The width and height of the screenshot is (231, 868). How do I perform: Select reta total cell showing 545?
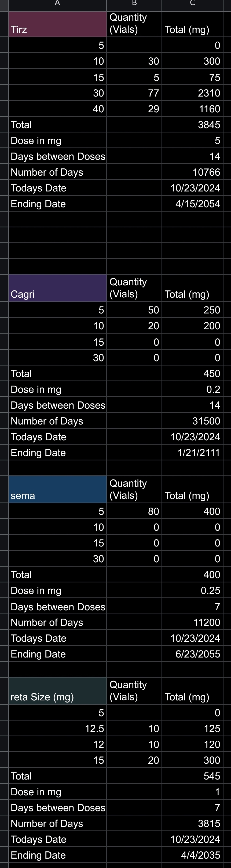(192, 776)
